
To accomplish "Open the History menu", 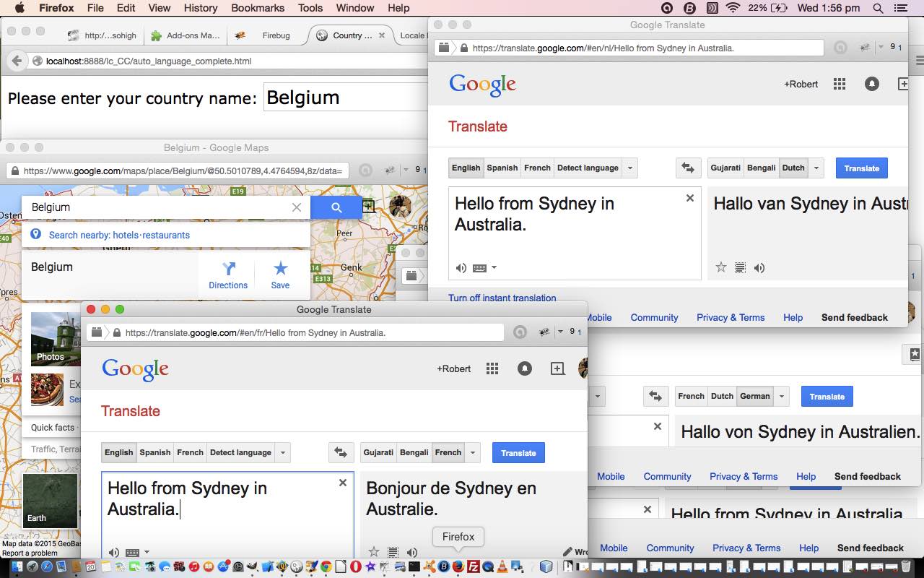I will point(201,8).
